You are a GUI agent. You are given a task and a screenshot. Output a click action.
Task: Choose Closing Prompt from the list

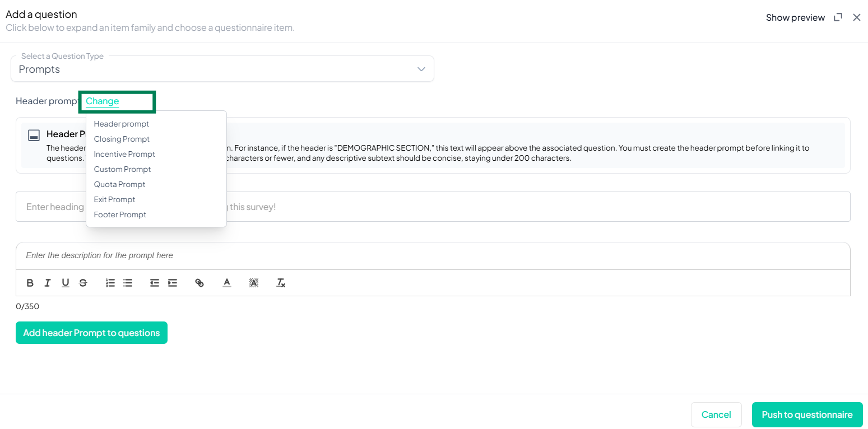click(122, 139)
